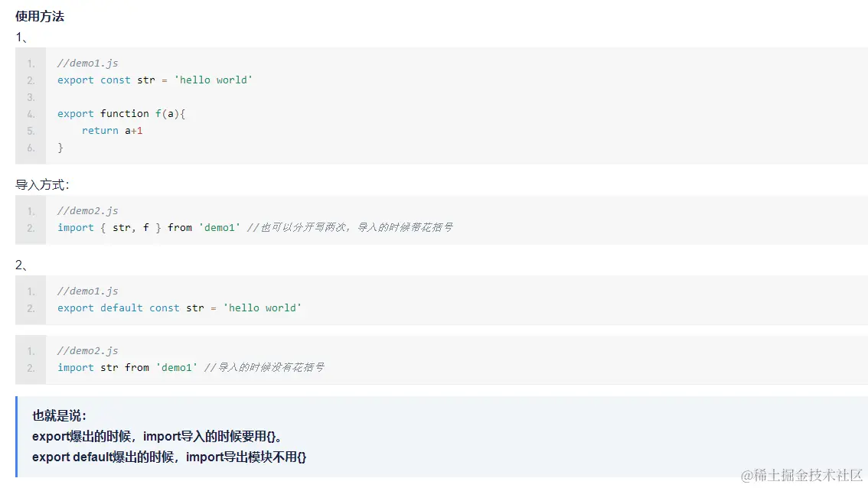Image resolution: width=868 pixels, height=488 pixels.
Task: Click the closing brace on line 6
Action: click(x=60, y=148)
